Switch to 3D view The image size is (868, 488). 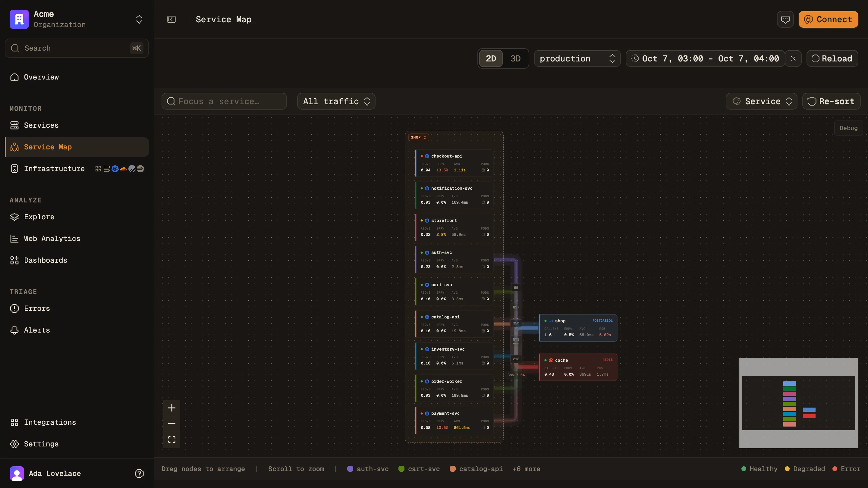[515, 59]
